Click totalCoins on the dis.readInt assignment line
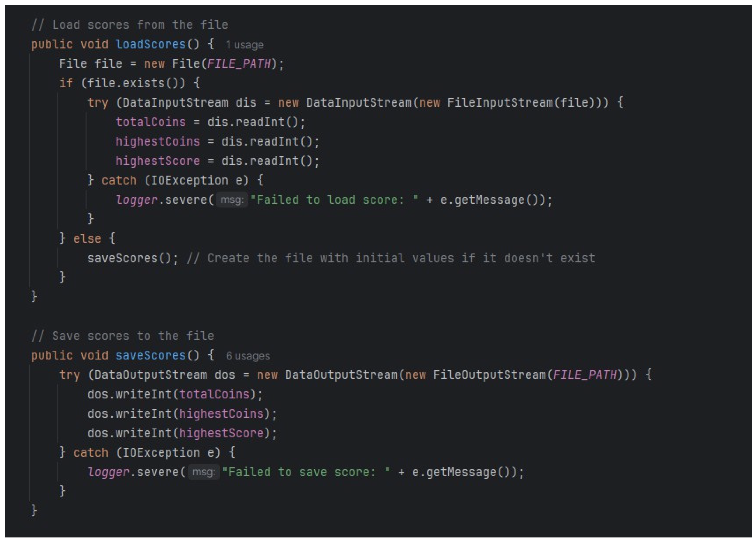756x543 pixels. coord(151,122)
